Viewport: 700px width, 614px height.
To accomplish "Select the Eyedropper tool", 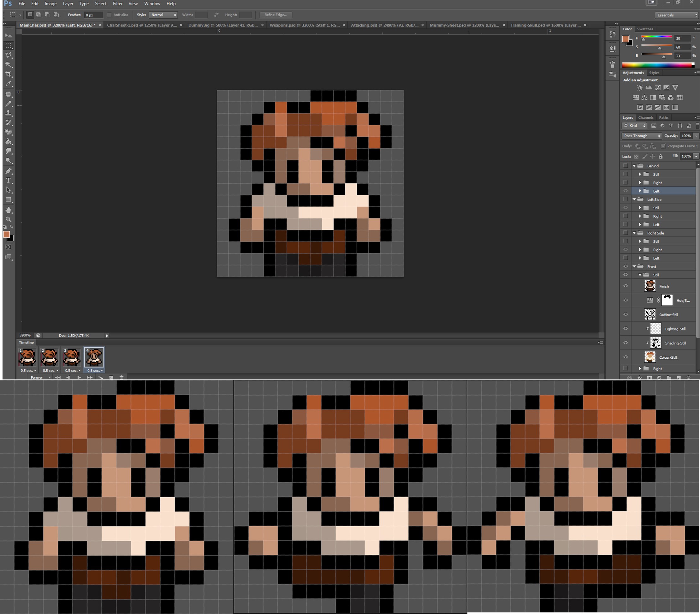I will (9, 84).
